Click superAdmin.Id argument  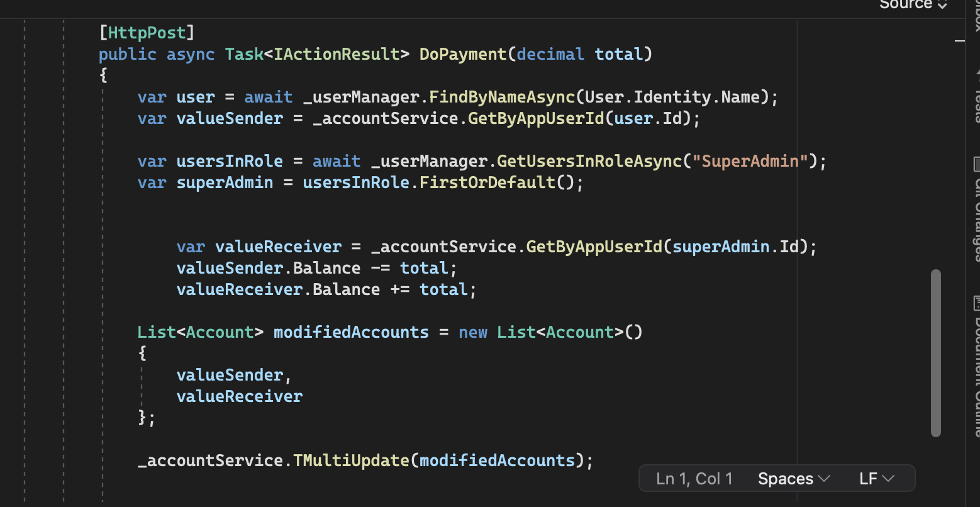tap(735, 247)
